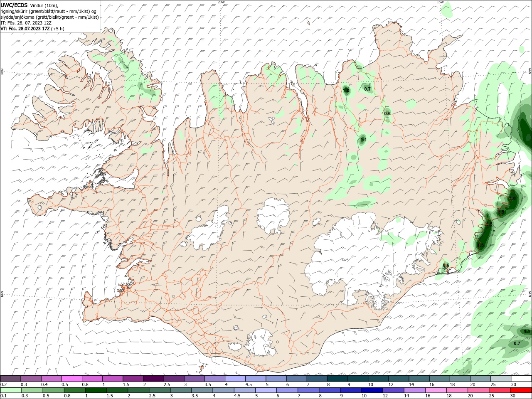Click the light pink 16 swatch, lower legend row
Image resolution: width=532 pixels, height=399 pixels.
pos(436,390)
